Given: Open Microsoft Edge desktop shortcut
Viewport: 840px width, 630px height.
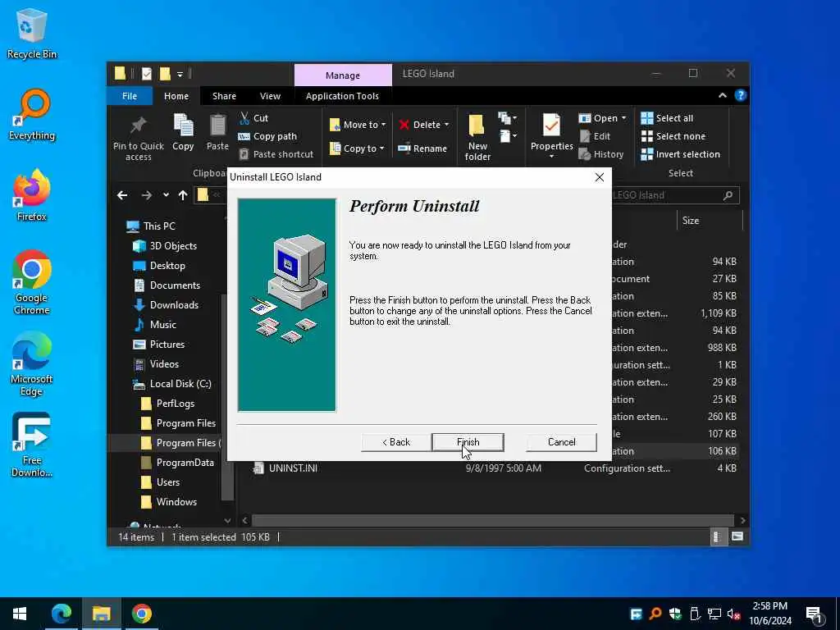Looking at the screenshot, I should 31,364.
